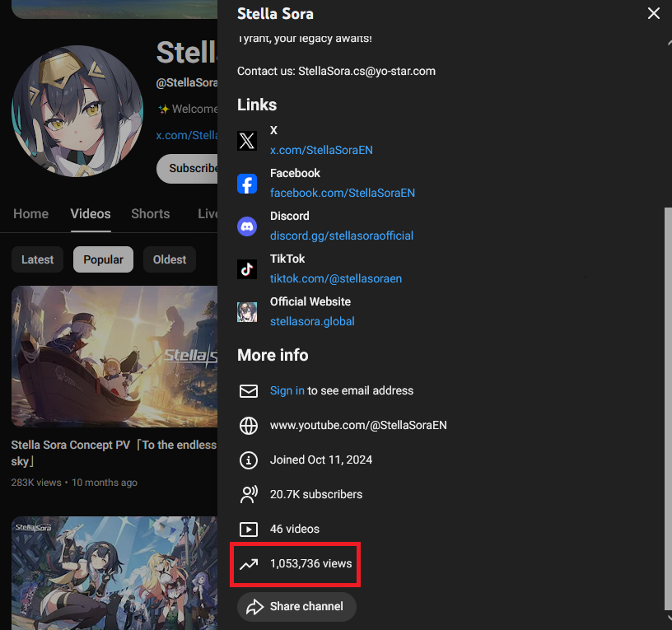Click the subscribers people icon
Screen dimensions: 672x630
click(249, 495)
